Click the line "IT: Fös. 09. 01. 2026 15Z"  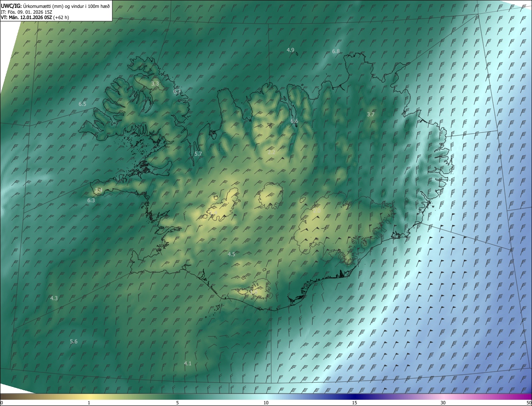27,12
